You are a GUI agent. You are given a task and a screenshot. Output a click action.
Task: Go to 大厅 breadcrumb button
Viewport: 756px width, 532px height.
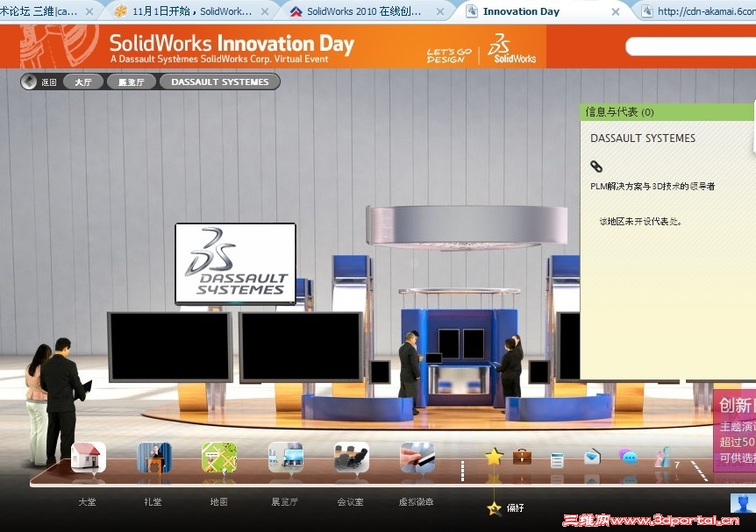(83, 82)
